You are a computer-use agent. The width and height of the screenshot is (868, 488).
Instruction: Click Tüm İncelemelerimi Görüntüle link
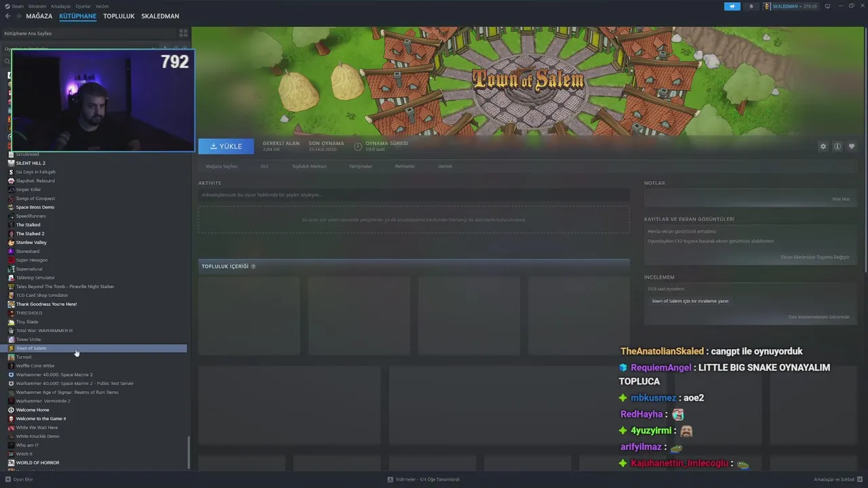(x=818, y=317)
